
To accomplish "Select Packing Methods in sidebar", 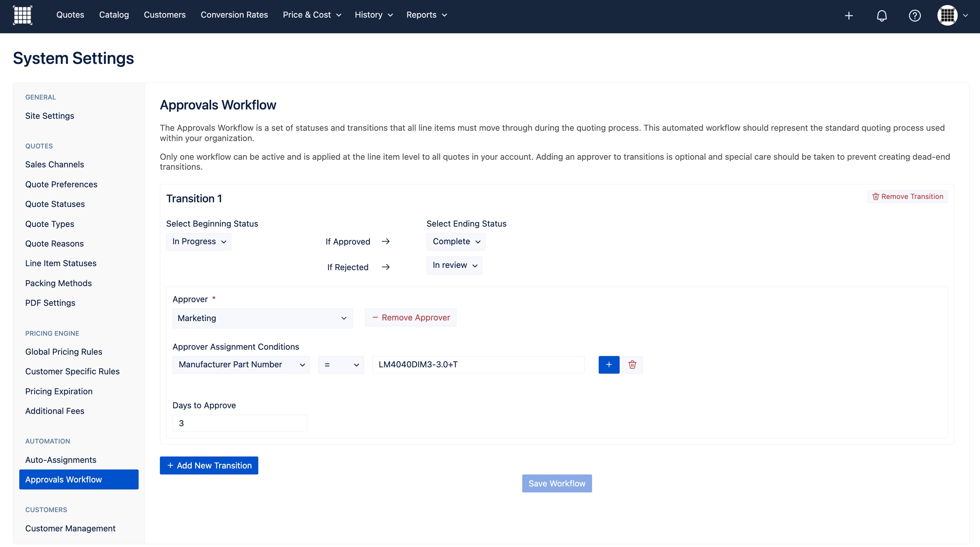I will pyautogui.click(x=58, y=283).
